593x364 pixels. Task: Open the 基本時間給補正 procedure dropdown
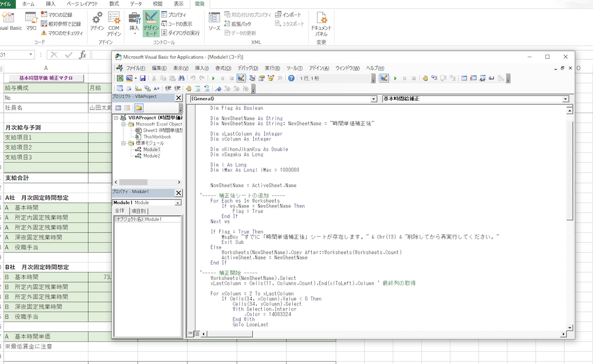[565, 99]
